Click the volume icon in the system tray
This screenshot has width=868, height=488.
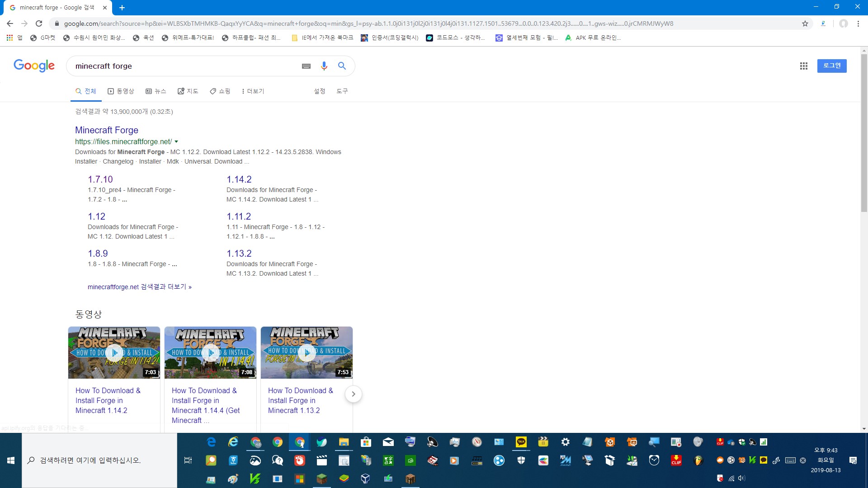tap(741, 478)
